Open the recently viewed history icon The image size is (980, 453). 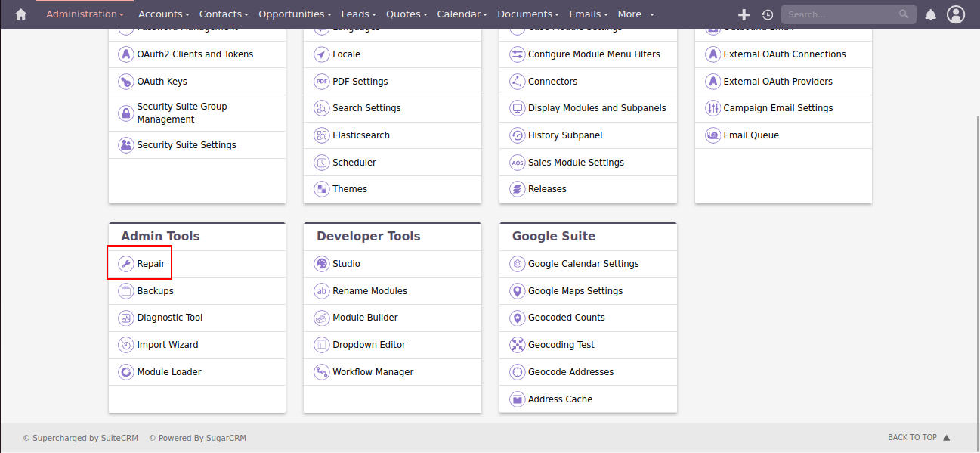767,14
